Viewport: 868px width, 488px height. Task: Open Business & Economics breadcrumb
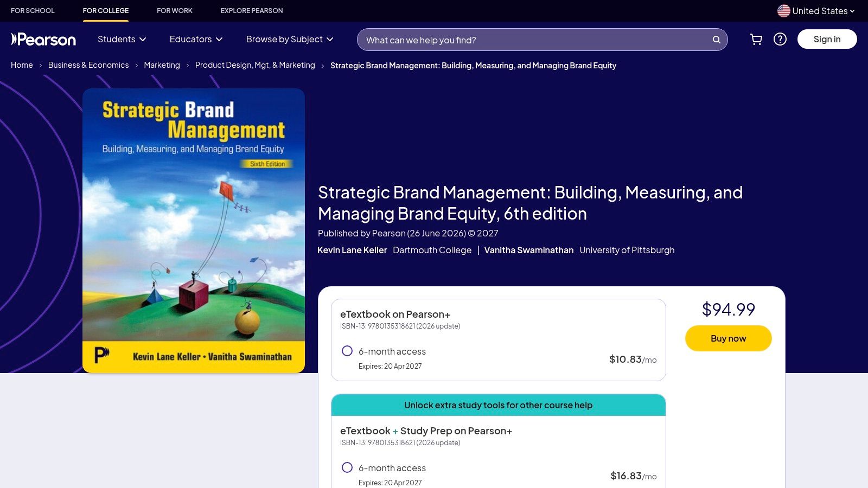tap(88, 65)
